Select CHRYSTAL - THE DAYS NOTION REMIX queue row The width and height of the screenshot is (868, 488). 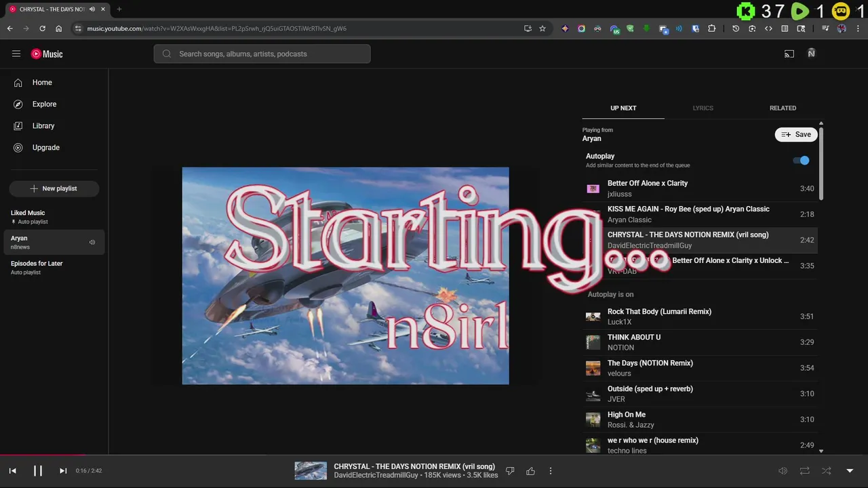point(700,240)
